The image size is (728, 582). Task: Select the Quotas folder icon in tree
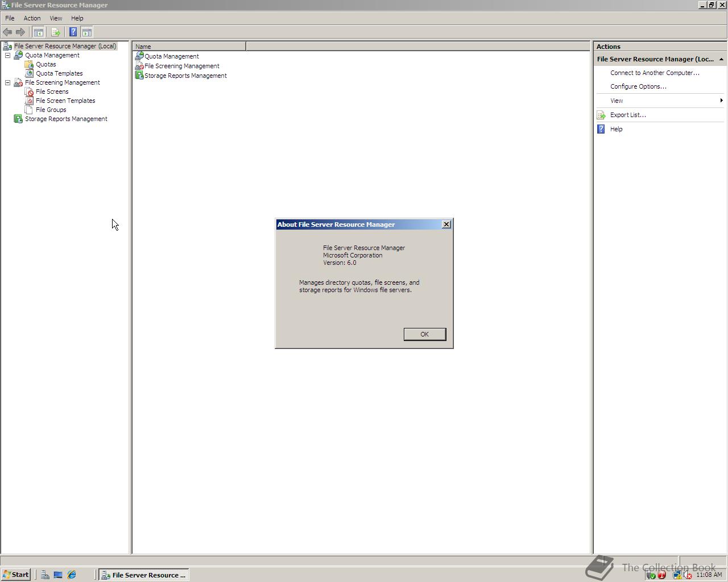tap(29, 64)
